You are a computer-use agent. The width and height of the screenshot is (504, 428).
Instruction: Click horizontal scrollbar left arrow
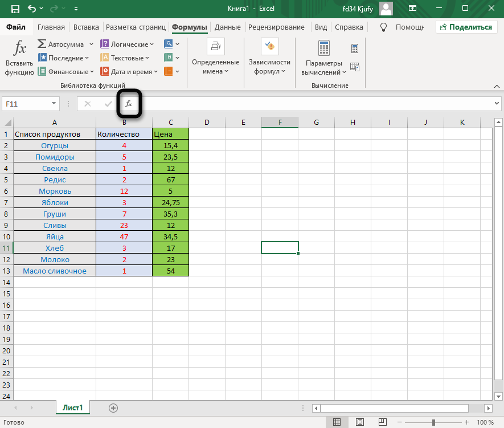tap(316, 408)
